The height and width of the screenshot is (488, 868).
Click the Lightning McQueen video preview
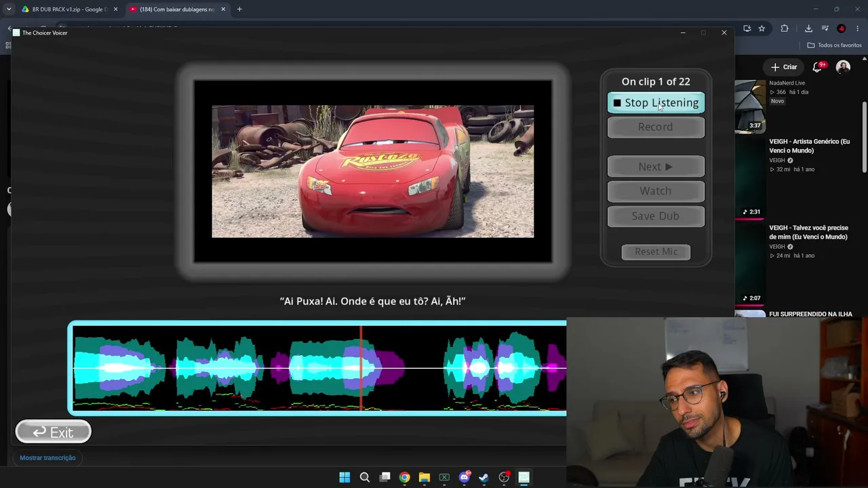coord(373,171)
